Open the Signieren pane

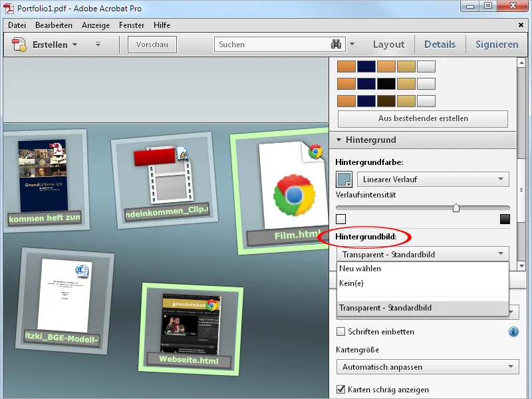[x=497, y=45]
